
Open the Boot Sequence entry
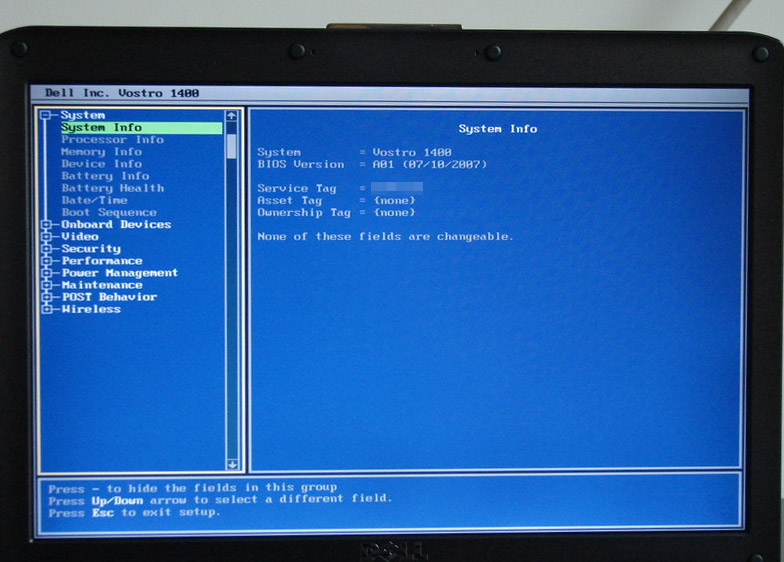coord(109,212)
